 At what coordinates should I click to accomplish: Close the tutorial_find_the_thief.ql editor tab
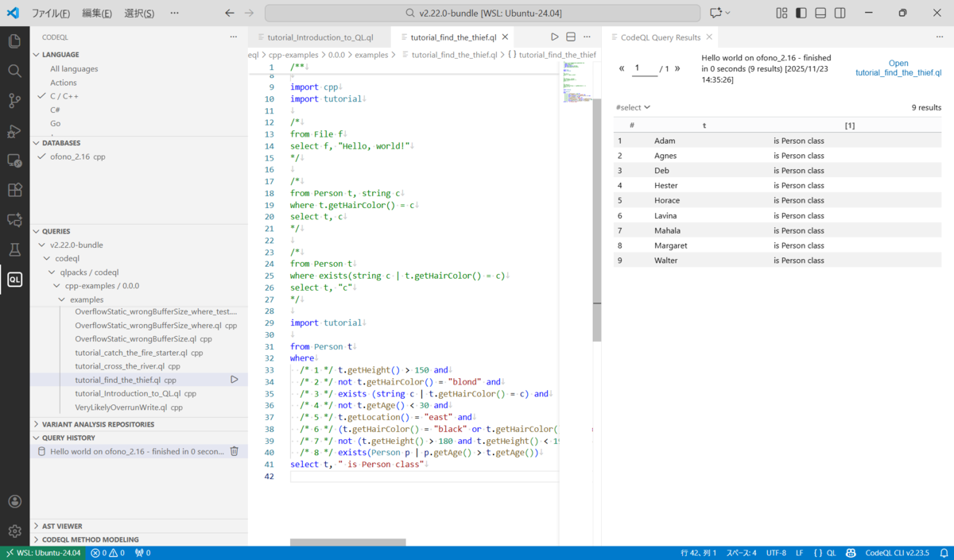click(506, 37)
